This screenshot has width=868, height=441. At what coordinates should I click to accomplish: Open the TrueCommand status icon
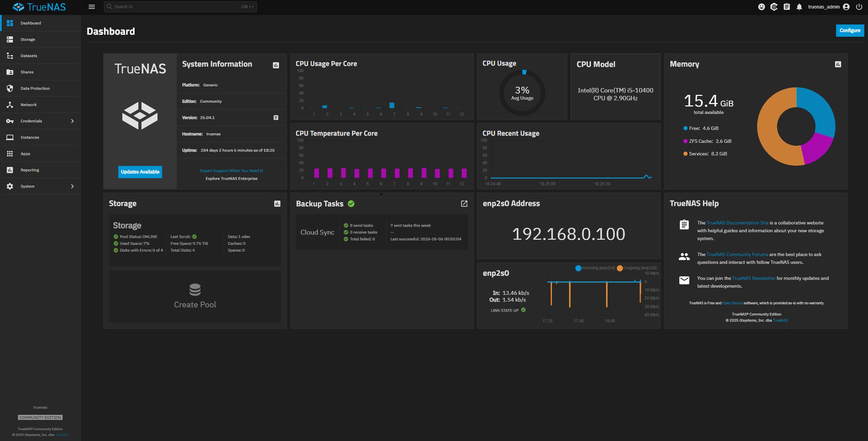774,7
